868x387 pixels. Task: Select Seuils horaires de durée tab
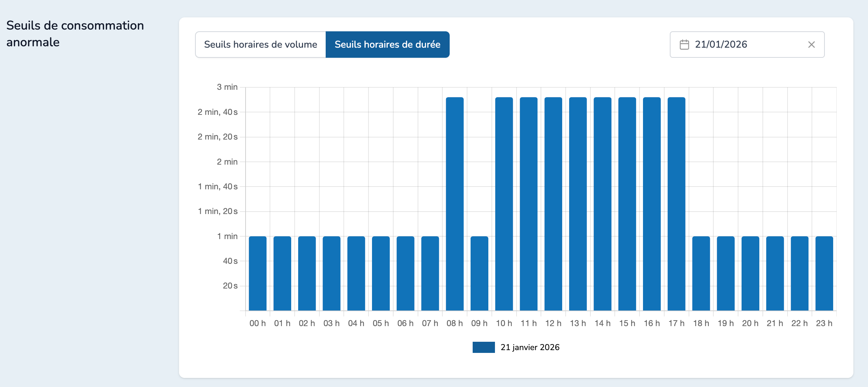[x=387, y=45]
